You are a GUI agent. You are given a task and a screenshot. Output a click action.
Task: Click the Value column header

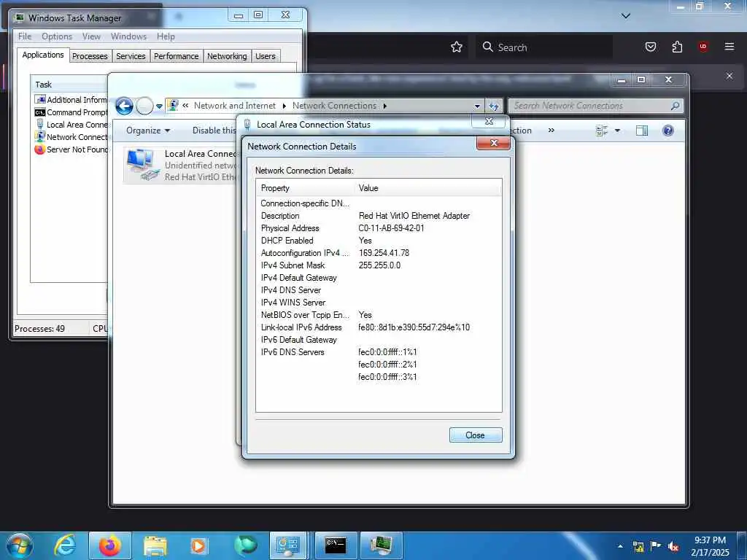click(x=428, y=188)
